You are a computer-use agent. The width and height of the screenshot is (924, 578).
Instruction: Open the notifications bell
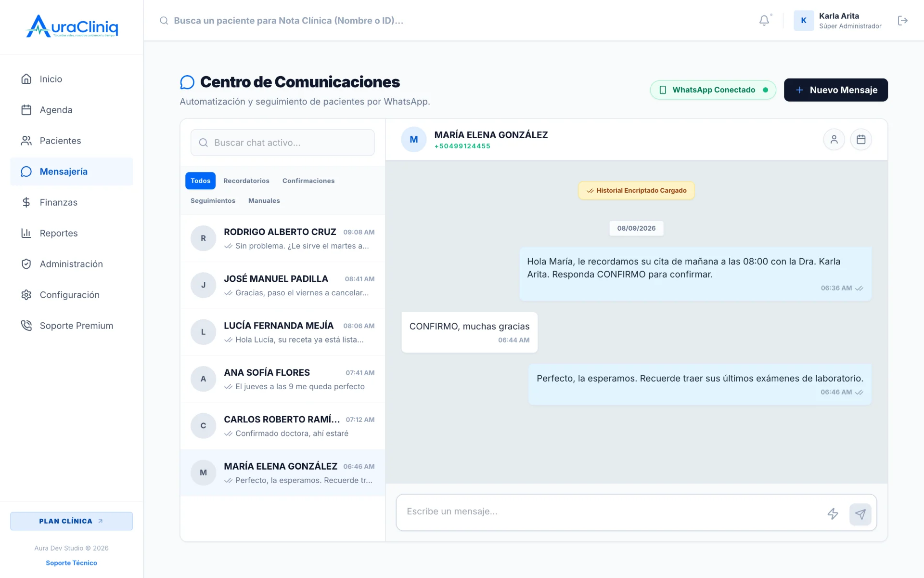coord(764,20)
